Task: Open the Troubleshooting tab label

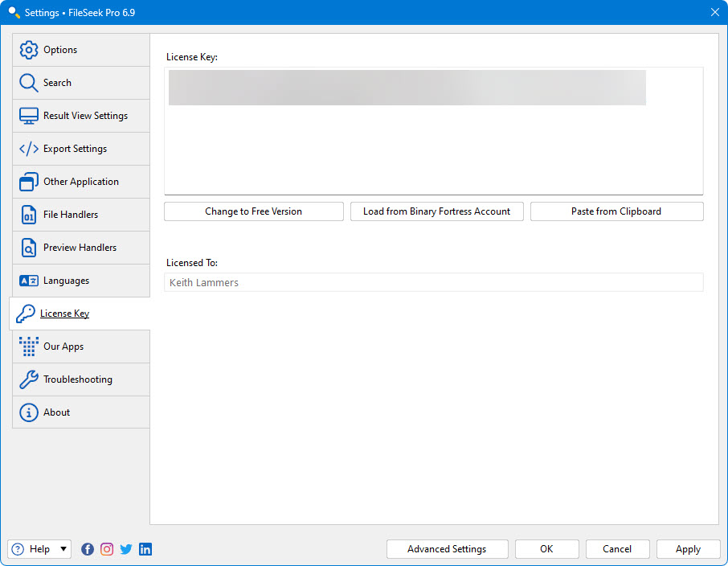Action: pyautogui.click(x=77, y=379)
